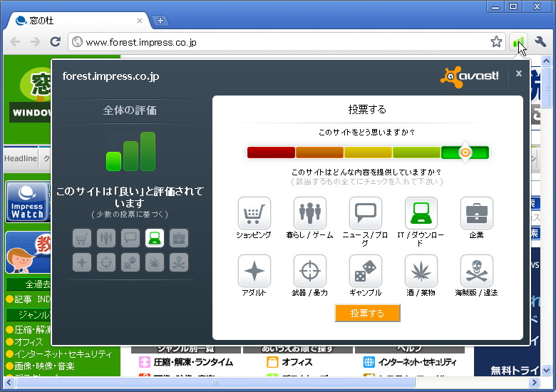Open sidebar インターネット・セキュリティ link
Viewport: 556px width, 392px height.
[63, 354]
